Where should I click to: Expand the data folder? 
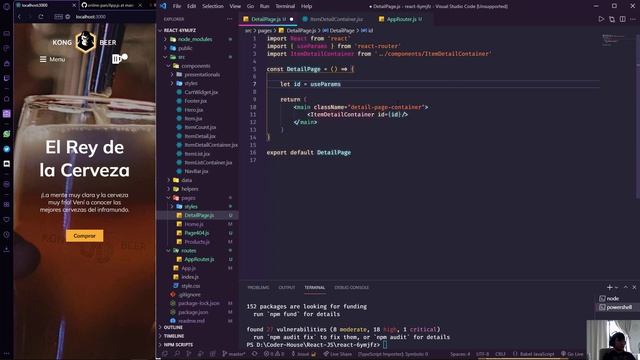click(x=186, y=180)
